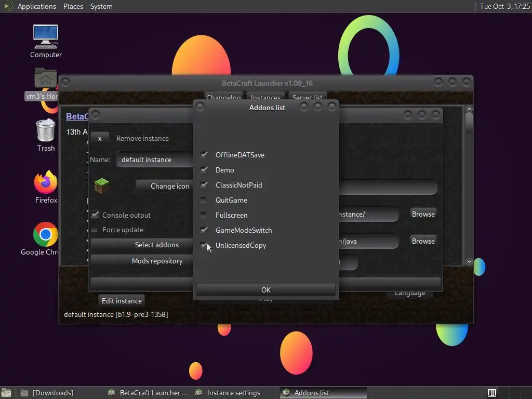The image size is (532, 399).
Task: Open the Places menu
Action: pos(73,6)
